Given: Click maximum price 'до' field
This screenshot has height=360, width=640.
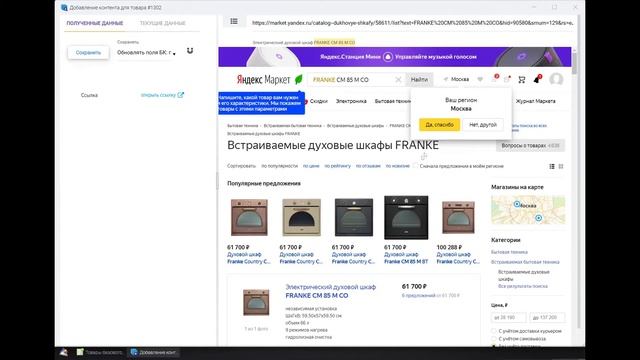Looking at the screenshot, I should [547, 317].
